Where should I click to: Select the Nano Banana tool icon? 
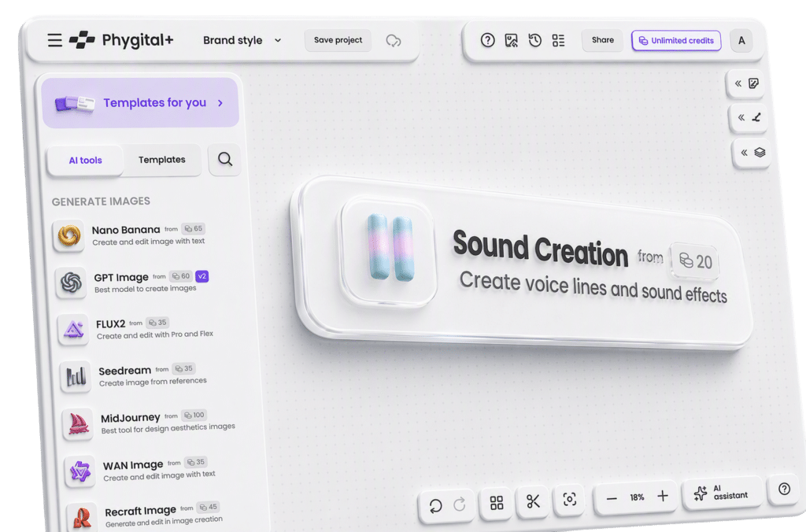(x=69, y=236)
